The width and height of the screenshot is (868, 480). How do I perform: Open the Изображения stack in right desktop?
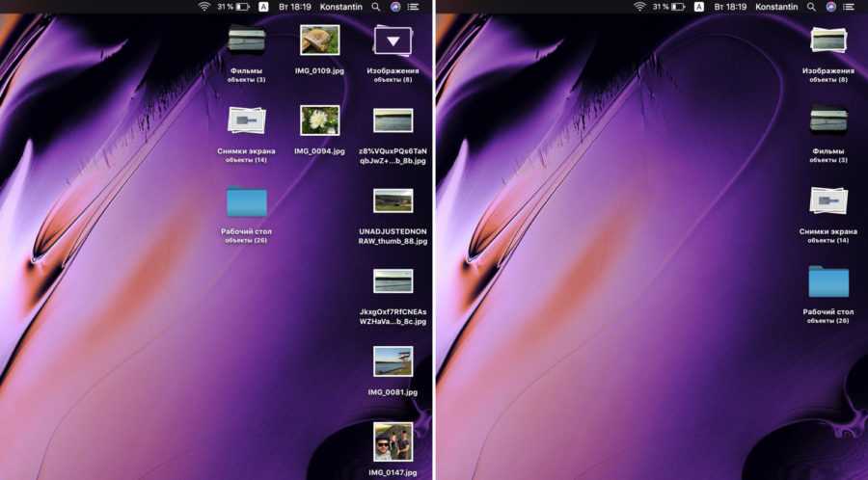[828, 40]
